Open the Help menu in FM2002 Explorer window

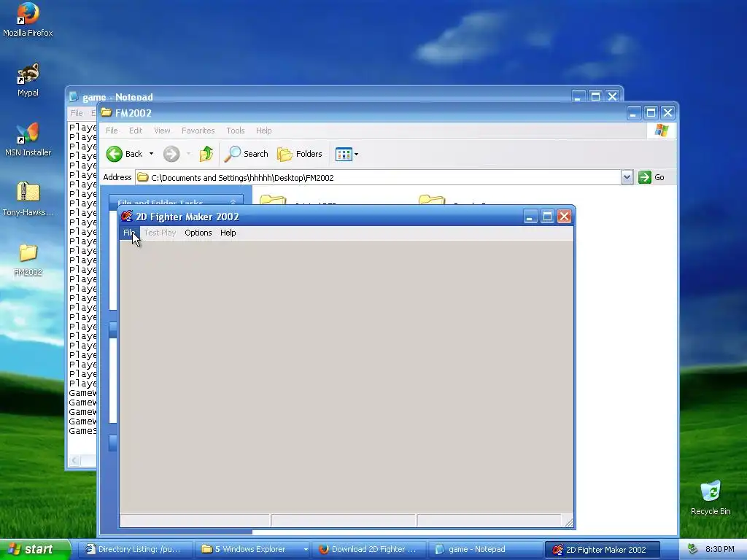click(263, 131)
